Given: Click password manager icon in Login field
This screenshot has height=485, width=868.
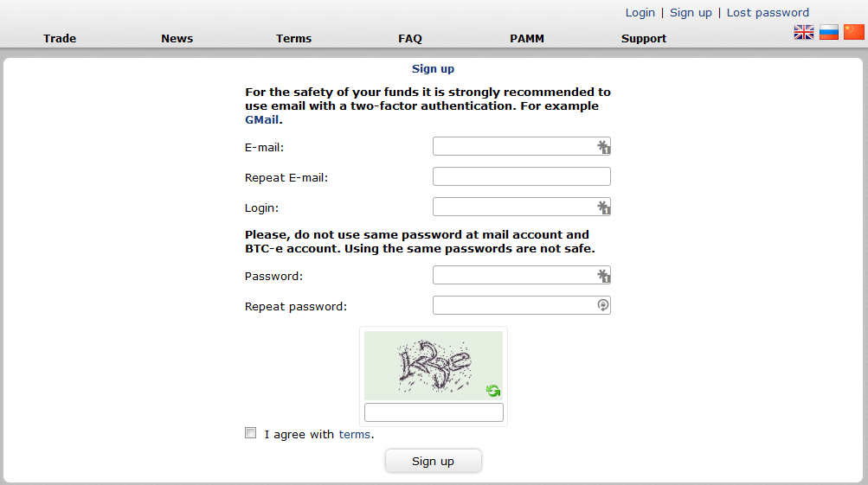Looking at the screenshot, I should [603, 207].
